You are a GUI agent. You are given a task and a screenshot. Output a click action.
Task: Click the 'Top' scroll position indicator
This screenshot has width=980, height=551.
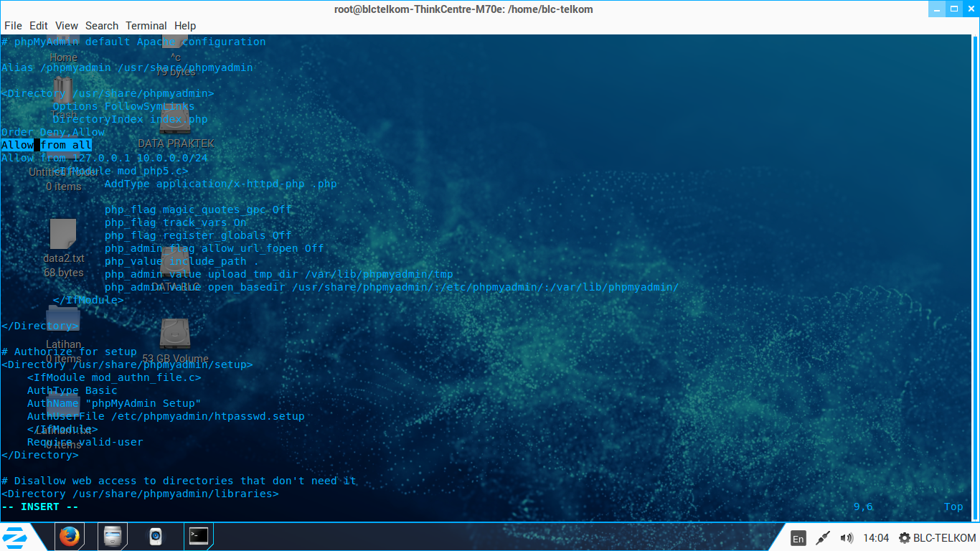tap(953, 507)
